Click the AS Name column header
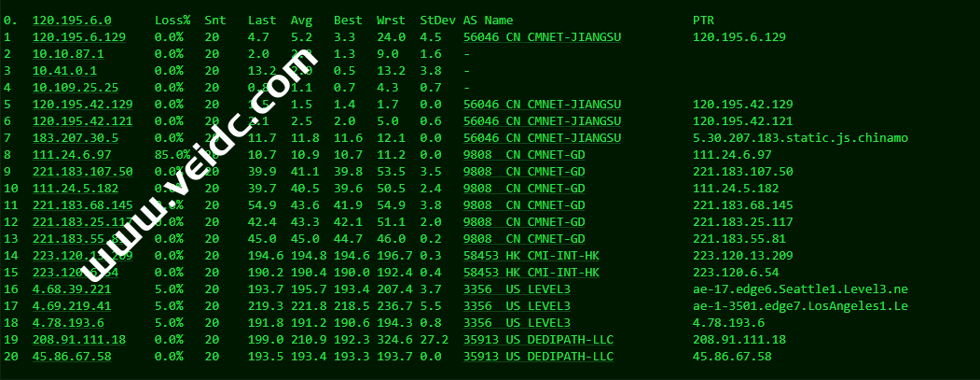This screenshot has height=380, width=980. (489, 21)
